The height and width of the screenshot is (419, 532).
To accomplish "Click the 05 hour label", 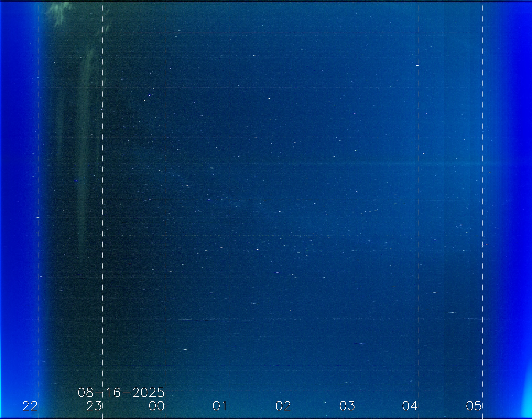I will tap(474, 406).
